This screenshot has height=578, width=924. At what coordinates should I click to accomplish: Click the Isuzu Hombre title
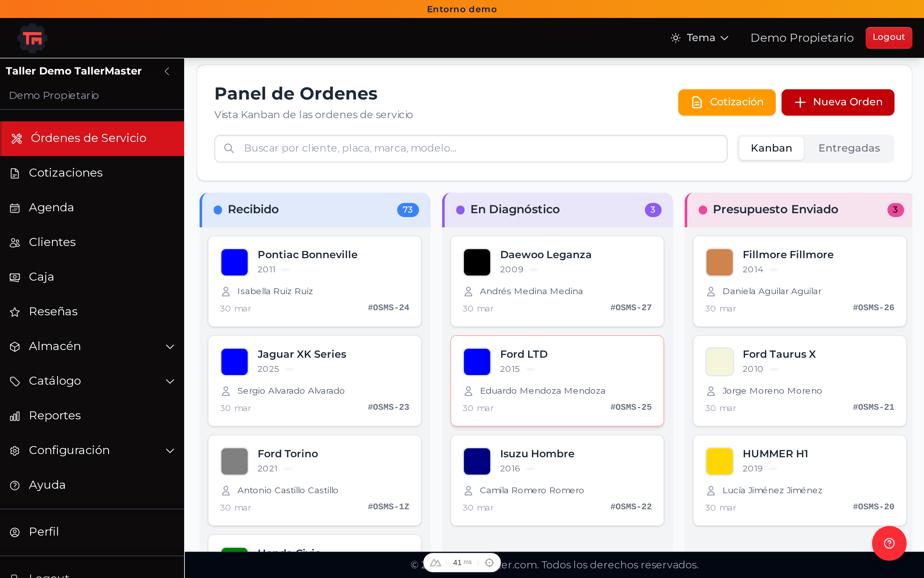pyautogui.click(x=537, y=454)
